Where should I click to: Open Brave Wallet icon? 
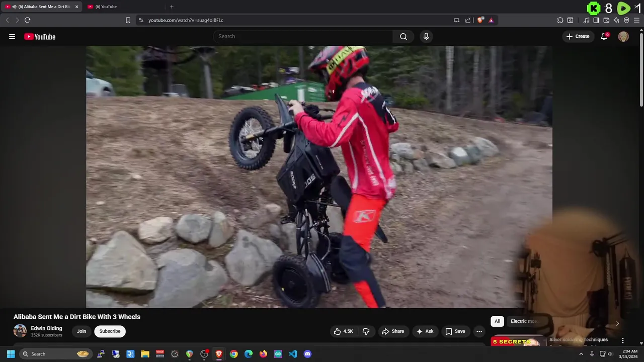point(606,20)
